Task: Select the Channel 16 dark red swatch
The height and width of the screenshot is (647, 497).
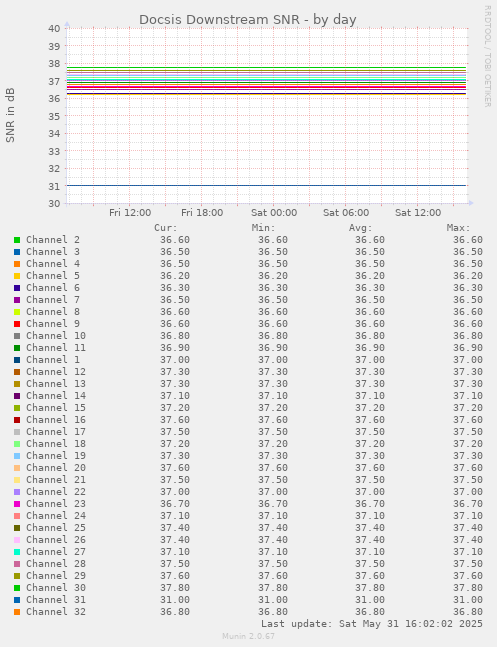Action: 17,420
